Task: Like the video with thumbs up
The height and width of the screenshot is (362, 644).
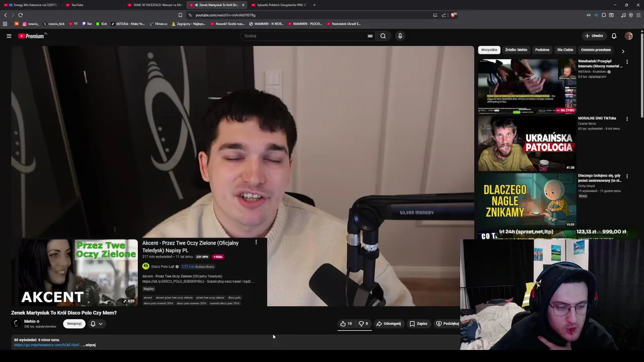Action: click(x=346, y=324)
